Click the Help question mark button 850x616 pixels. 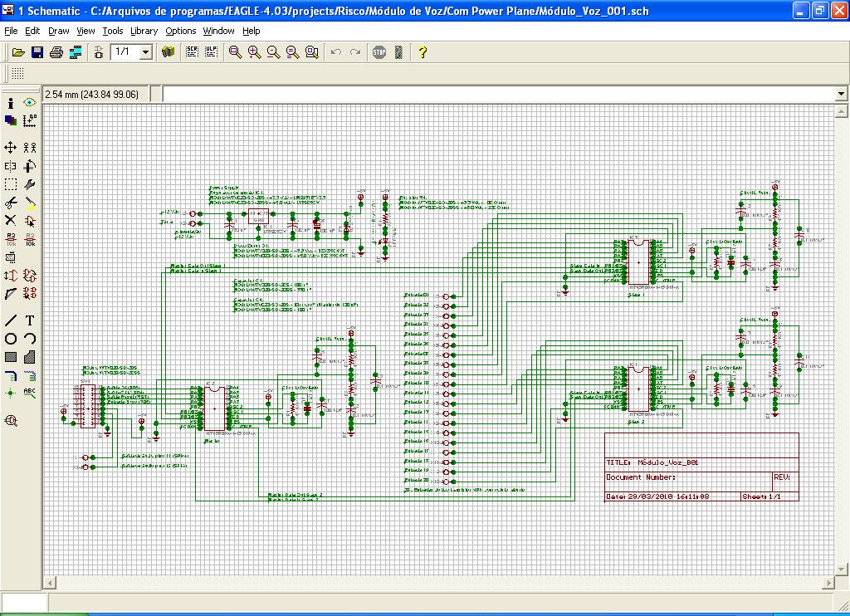click(x=423, y=52)
